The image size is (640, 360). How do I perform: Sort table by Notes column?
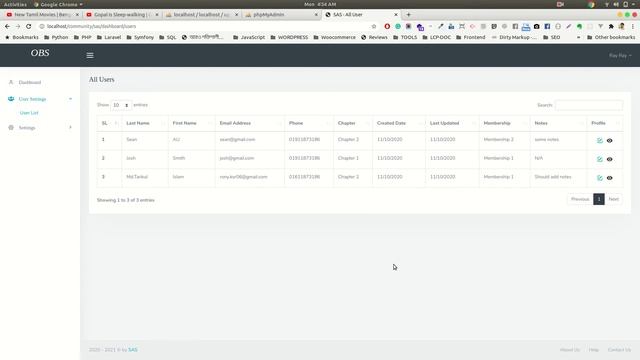[x=558, y=123]
